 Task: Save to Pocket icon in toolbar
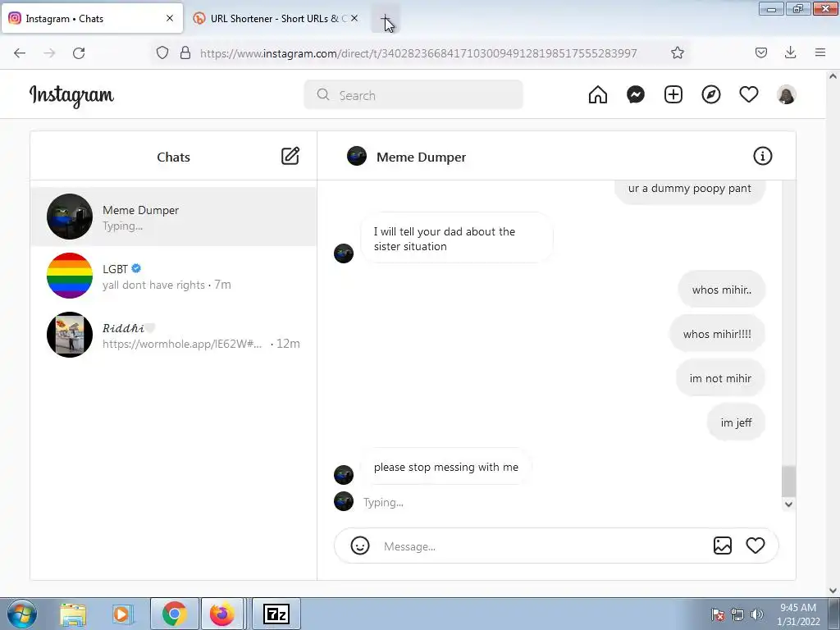tap(760, 52)
